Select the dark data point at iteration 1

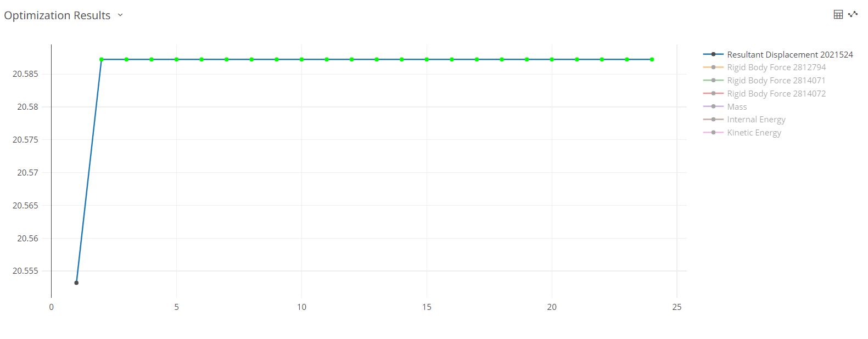(76, 283)
